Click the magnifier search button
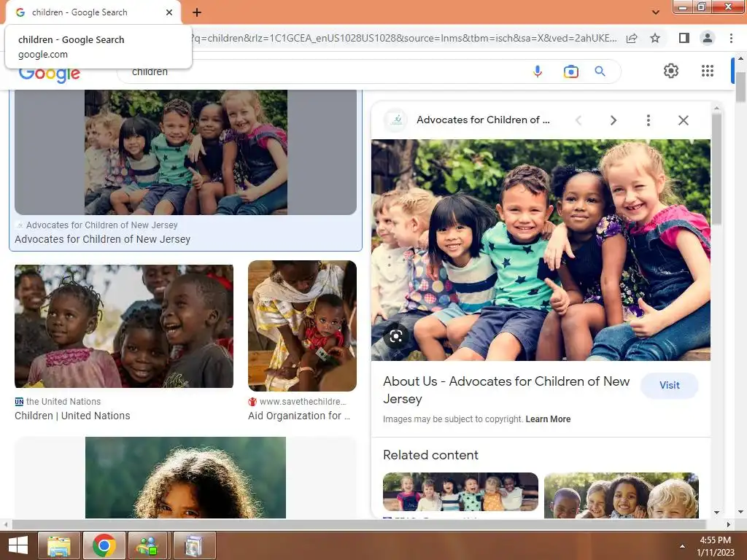Screen dimensions: 747x560 pos(600,71)
